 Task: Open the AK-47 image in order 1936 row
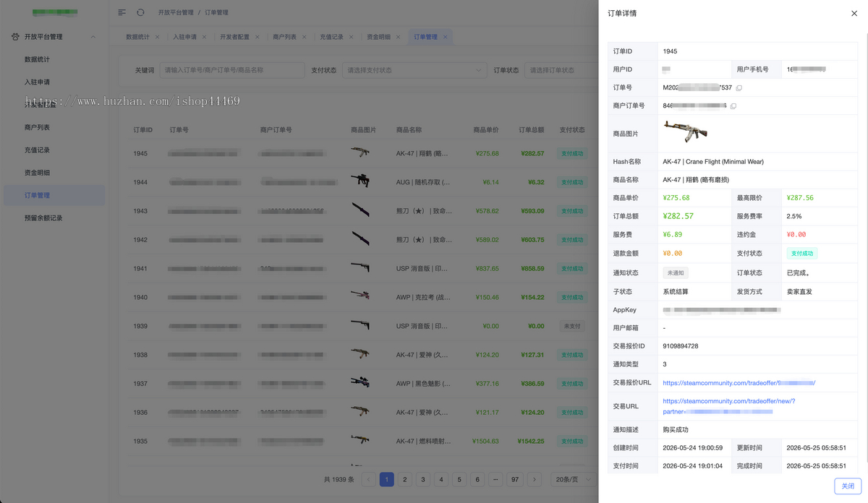pos(360,412)
